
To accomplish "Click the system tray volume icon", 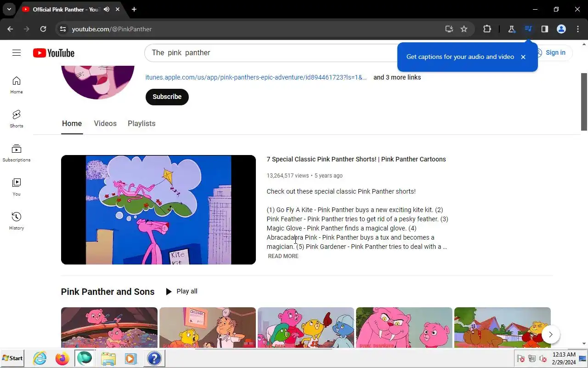I will pos(543,358).
